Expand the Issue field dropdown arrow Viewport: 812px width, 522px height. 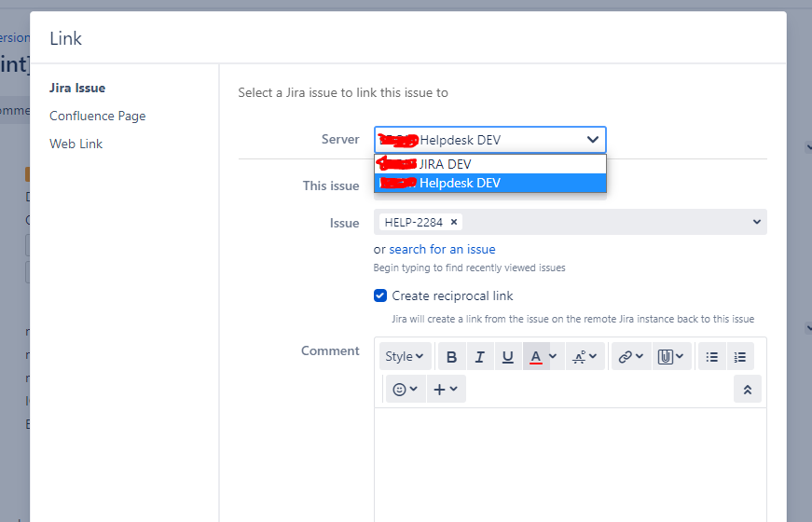coord(757,222)
